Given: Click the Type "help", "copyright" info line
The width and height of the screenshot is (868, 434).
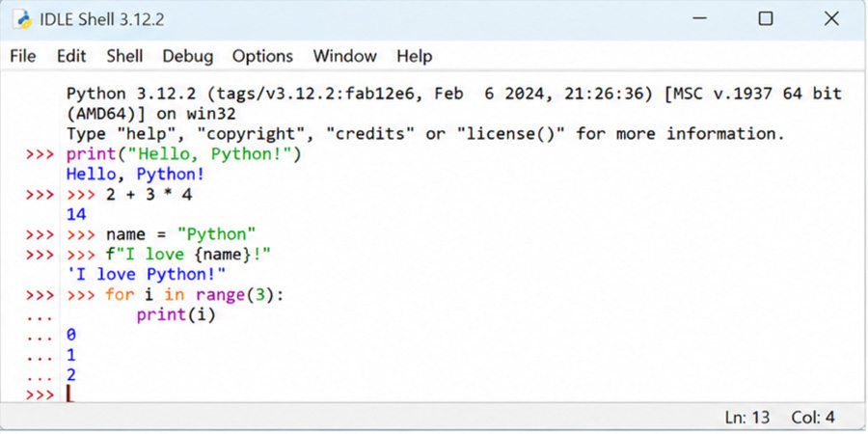Looking at the screenshot, I should (x=425, y=134).
